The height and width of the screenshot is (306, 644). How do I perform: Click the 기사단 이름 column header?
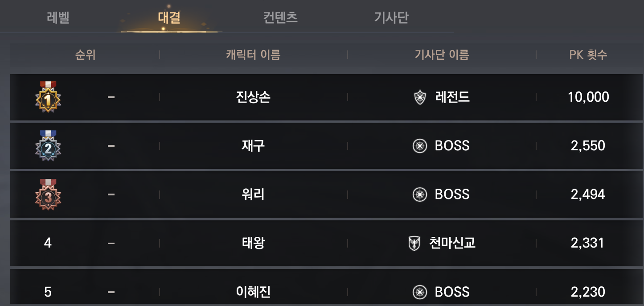(x=442, y=55)
